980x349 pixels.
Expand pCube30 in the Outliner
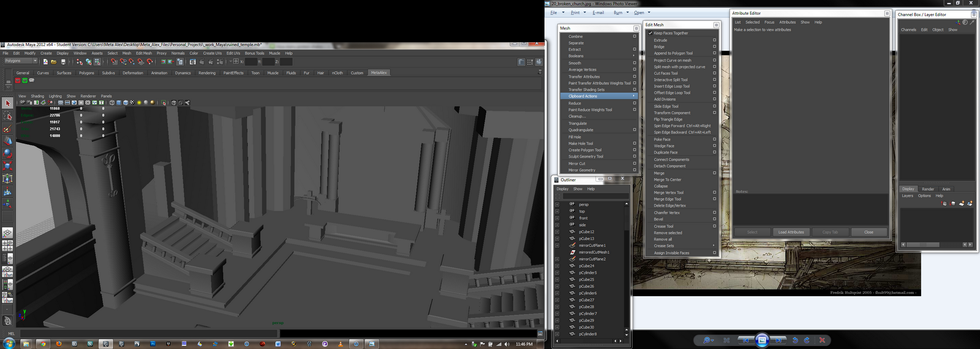pyautogui.click(x=557, y=327)
